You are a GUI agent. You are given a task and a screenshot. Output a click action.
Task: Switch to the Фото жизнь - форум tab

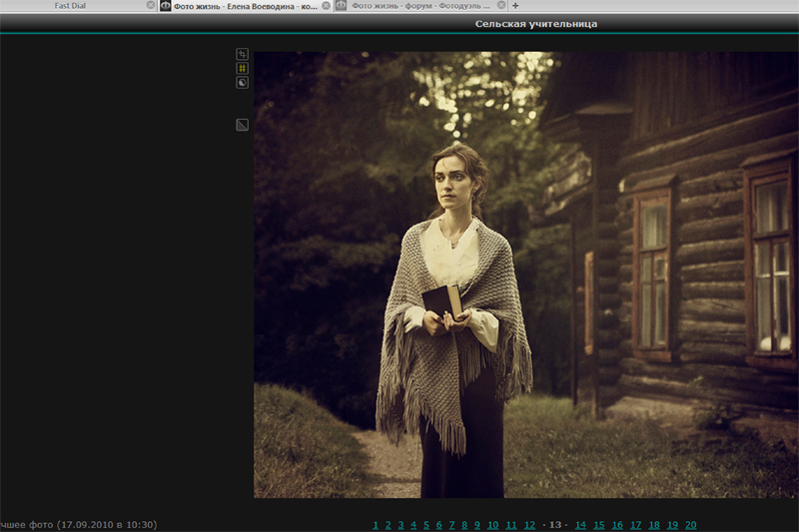coord(419,5)
